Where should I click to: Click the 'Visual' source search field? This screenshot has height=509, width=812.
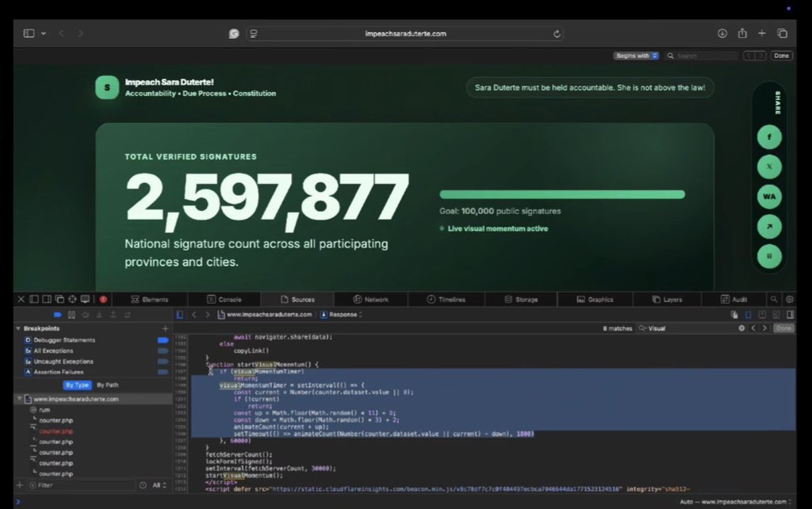(691, 328)
